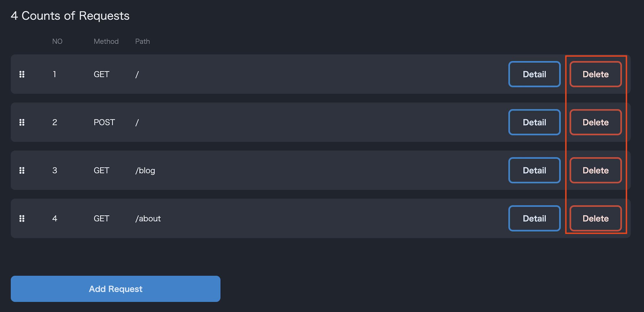Screen dimensions: 644x312
Task: Click the Path column header
Action: click(x=142, y=41)
